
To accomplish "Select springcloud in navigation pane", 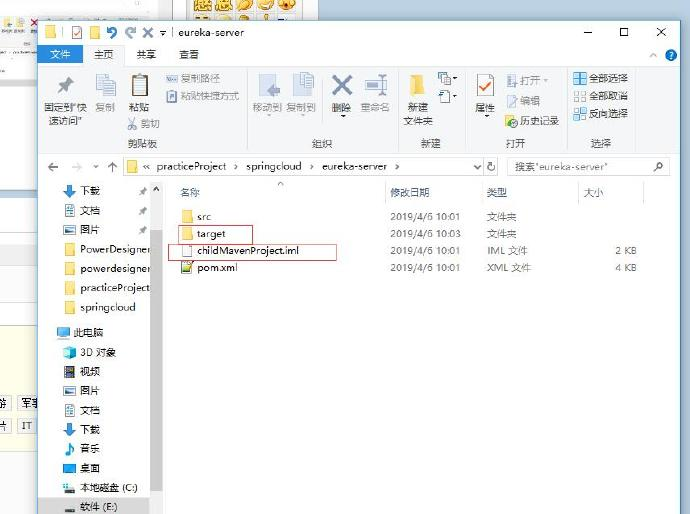I will click(x=100, y=307).
